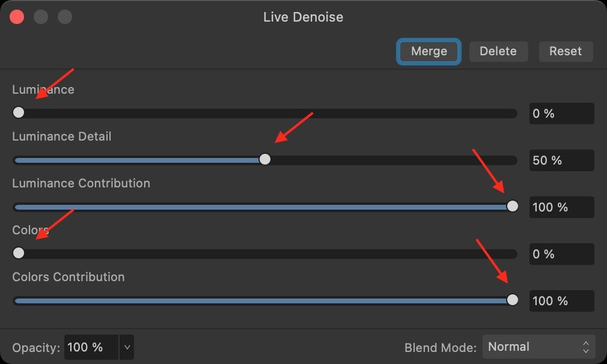Click the Luminance label text
Viewport: 607px width, 364px height.
click(x=42, y=89)
